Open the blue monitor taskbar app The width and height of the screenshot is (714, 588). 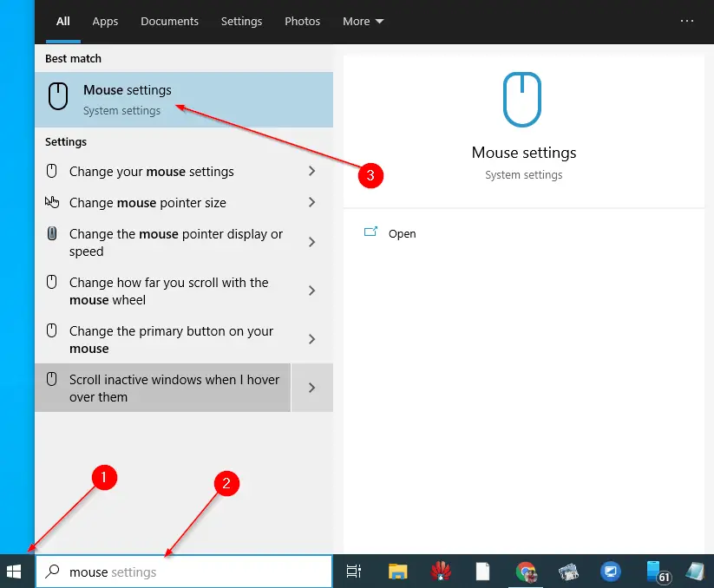(611, 572)
